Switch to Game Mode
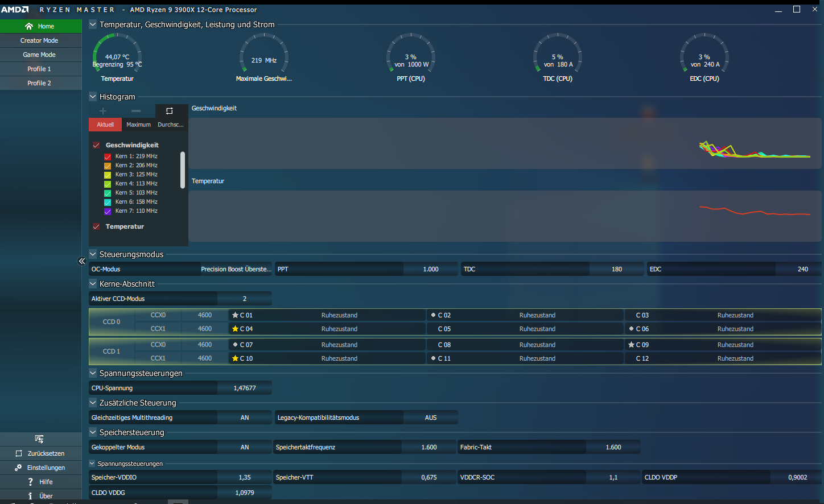This screenshot has height=504, width=824. (41, 55)
